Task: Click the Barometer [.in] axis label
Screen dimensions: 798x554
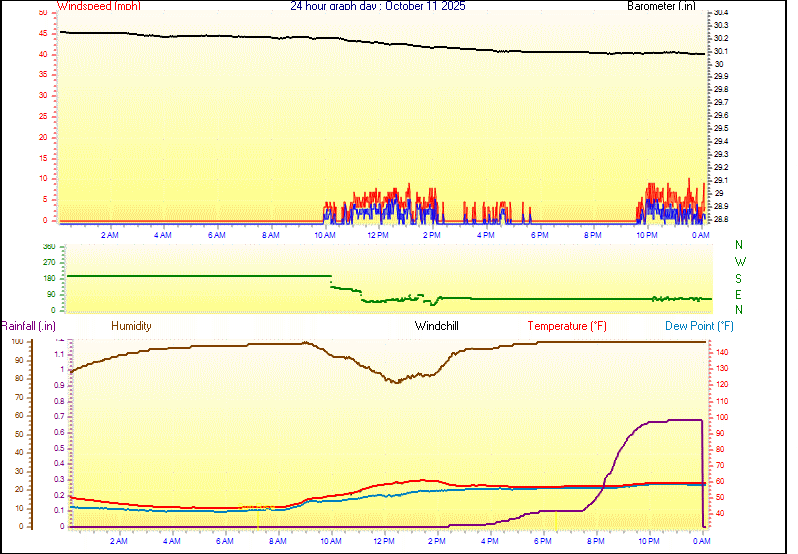Action: click(661, 6)
